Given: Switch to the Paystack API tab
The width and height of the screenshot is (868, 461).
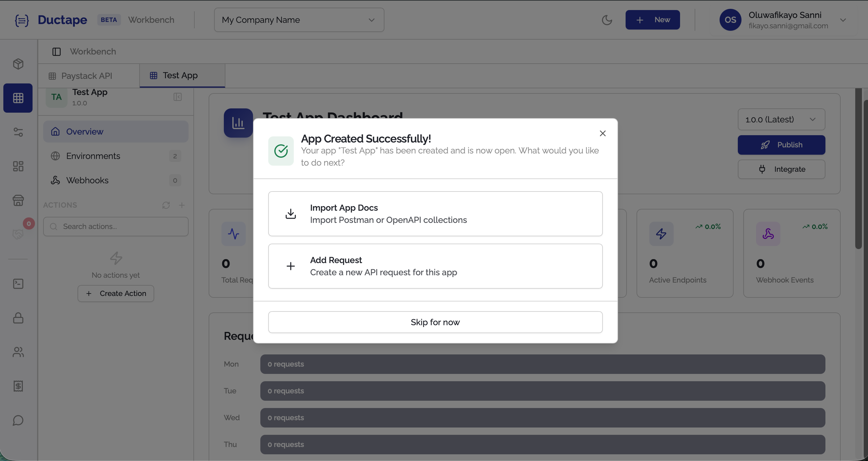Looking at the screenshot, I should (87, 76).
